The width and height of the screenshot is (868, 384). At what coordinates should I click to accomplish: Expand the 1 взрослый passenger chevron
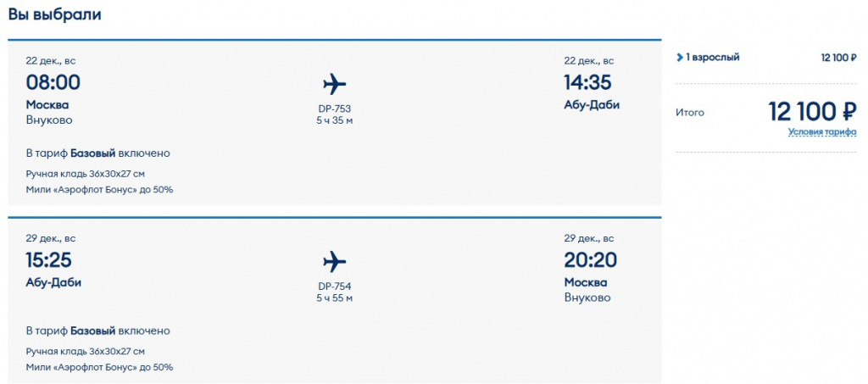click(680, 58)
